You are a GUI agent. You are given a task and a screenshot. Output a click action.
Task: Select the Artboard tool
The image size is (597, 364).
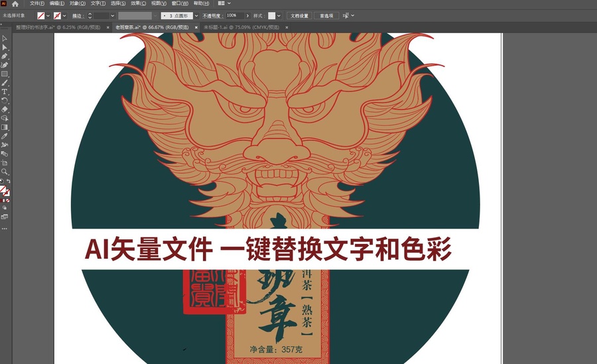pyautogui.click(x=5, y=162)
